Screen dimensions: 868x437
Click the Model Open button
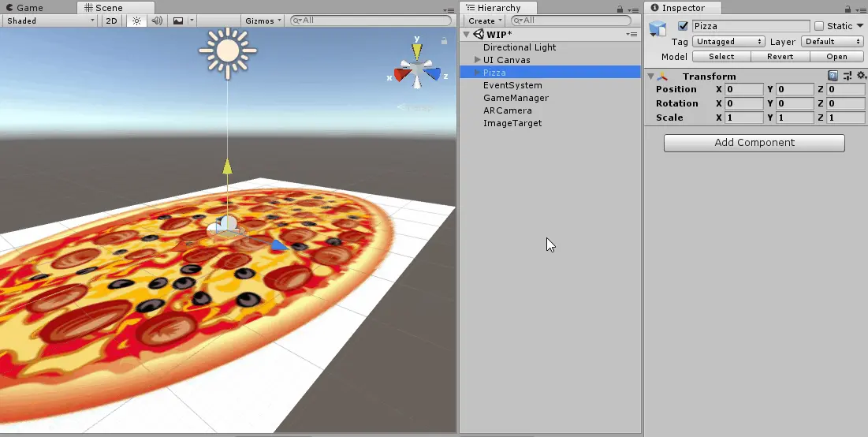[836, 57]
